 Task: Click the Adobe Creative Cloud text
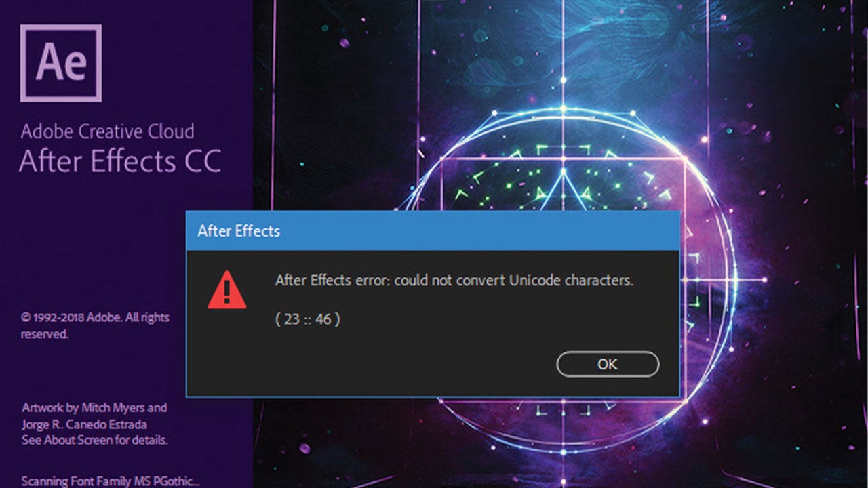(107, 131)
